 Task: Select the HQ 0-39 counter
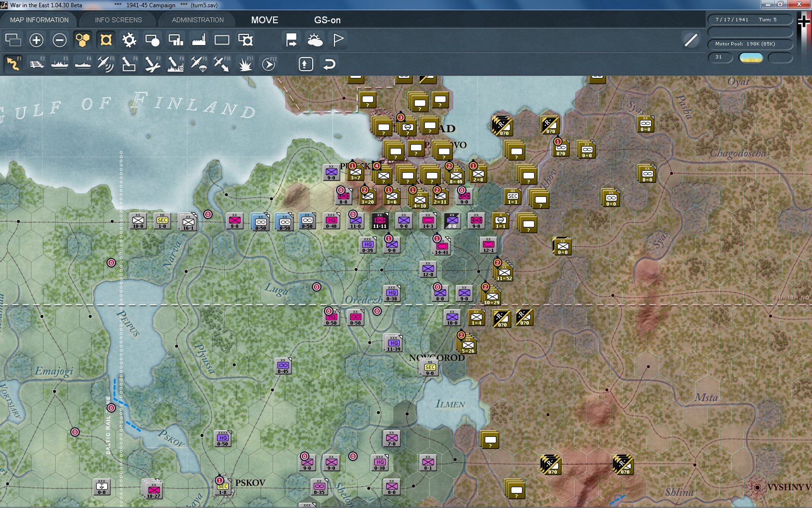click(x=368, y=245)
